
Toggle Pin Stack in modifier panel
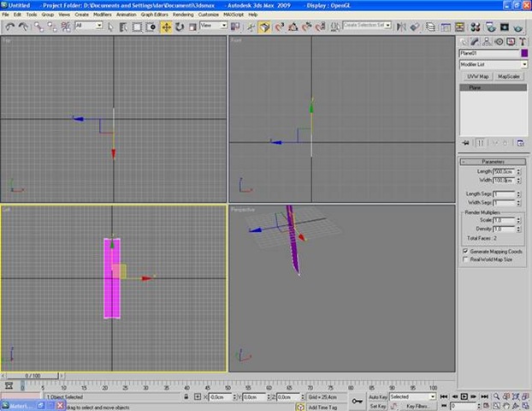click(465, 143)
